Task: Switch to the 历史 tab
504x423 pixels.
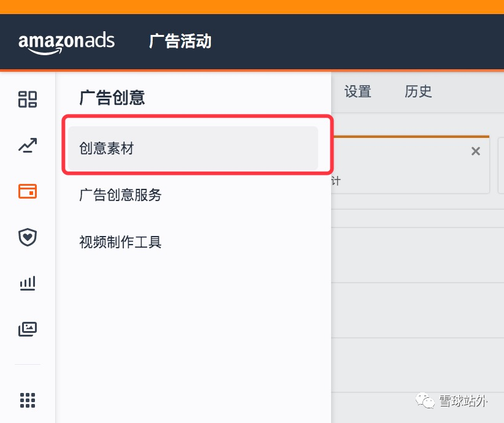Action: pyautogui.click(x=418, y=91)
